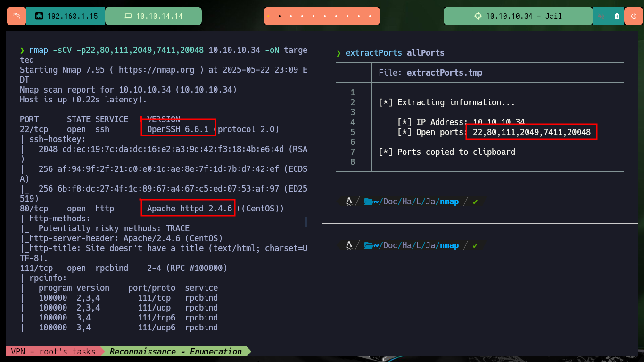
Task: Click the folder icon in lower-right pane prompt
Action: 369,245
